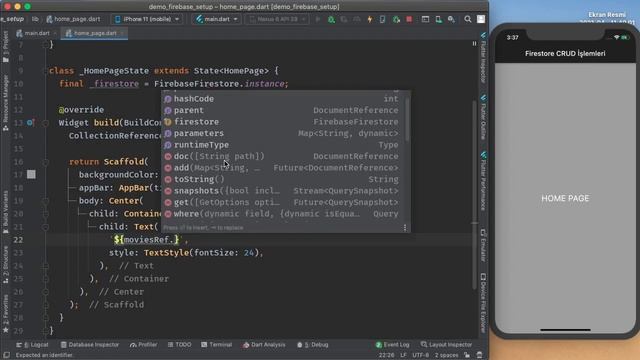Open the Event Log button
Viewport: 640px width, 360px height.
(x=392, y=345)
